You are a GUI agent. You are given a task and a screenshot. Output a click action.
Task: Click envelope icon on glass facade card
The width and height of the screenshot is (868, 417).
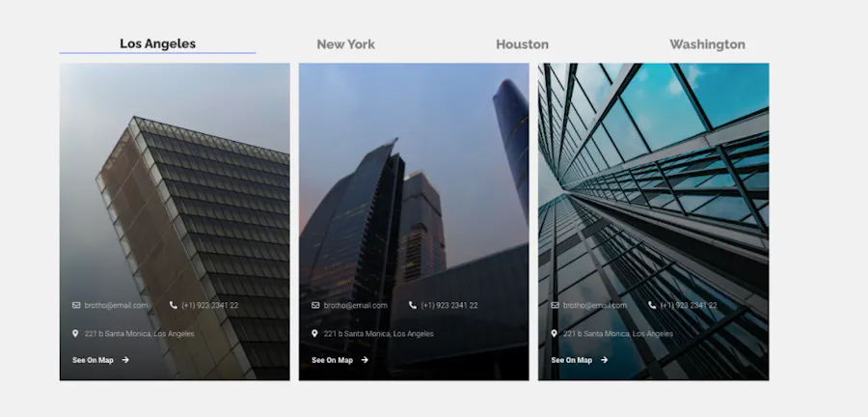[x=555, y=305]
